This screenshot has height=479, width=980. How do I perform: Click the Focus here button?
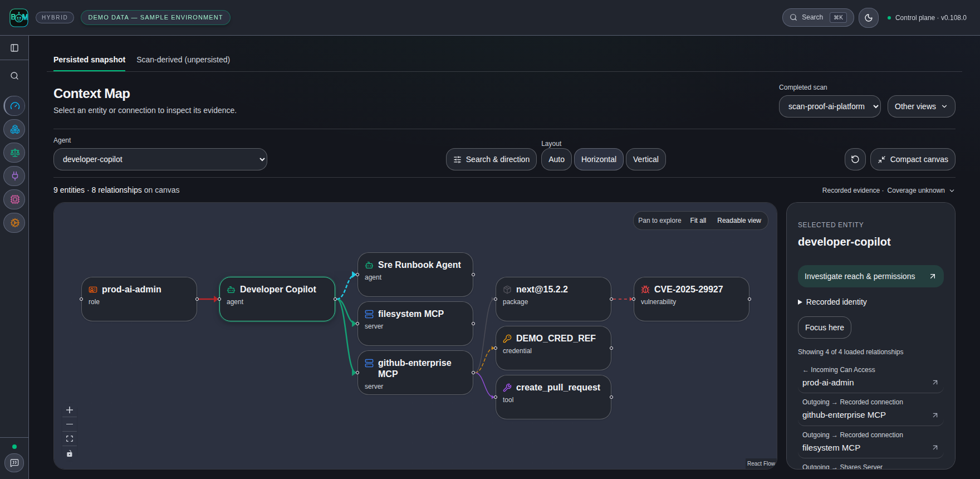(x=824, y=328)
